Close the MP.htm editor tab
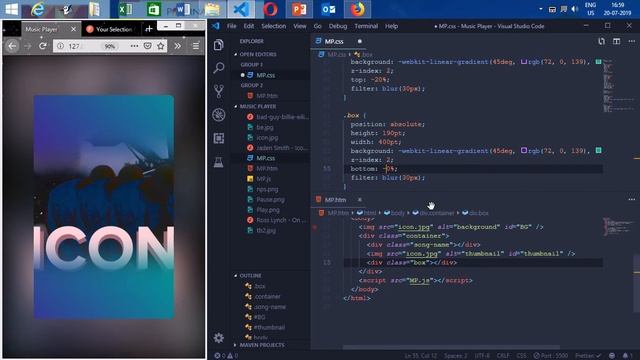This screenshot has width=640, height=360. 360,200
